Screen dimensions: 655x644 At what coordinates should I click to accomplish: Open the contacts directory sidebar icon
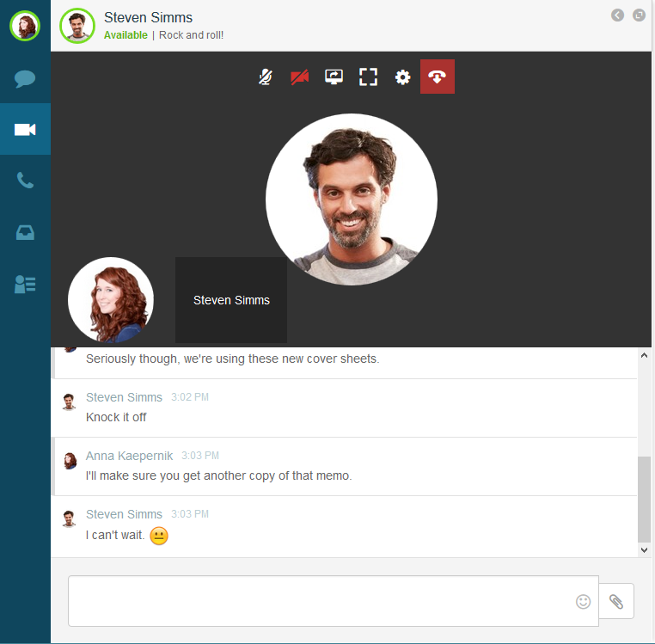point(25,285)
